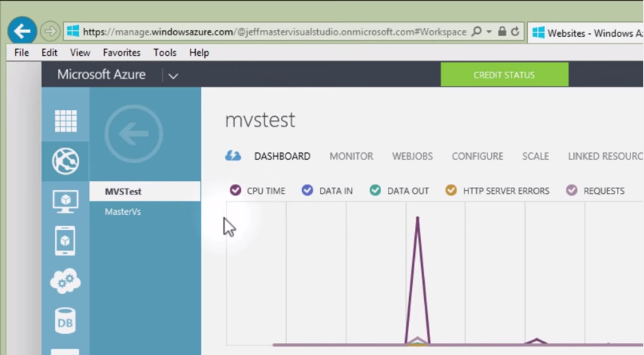Viewport: 644px width, 355px height.
Task: Open the Tools menu
Action: pos(165,53)
